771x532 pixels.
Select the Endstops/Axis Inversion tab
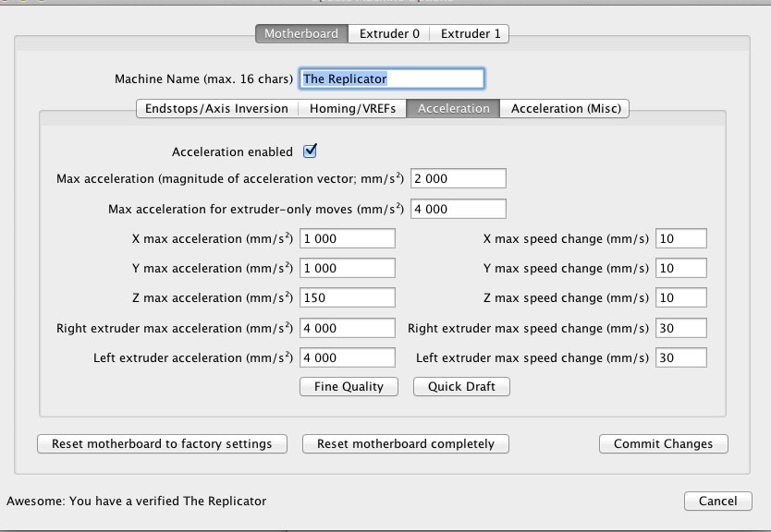tap(217, 109)
